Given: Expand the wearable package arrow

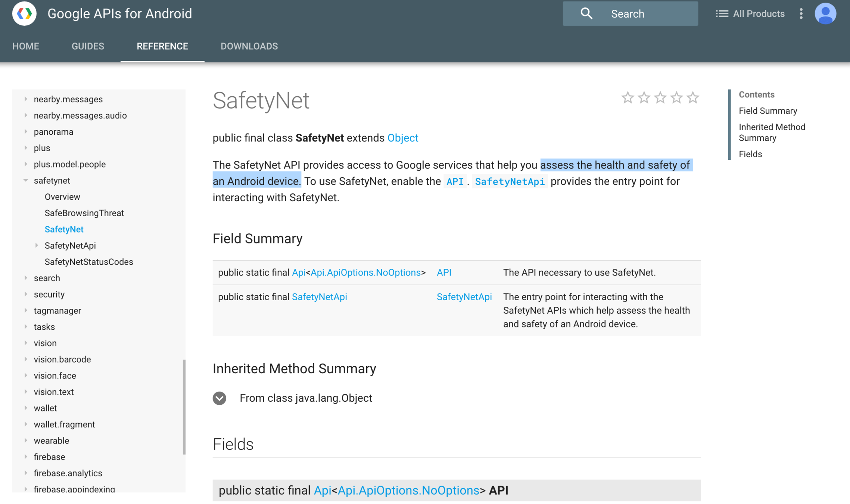Looking at the screenshot, I should point(26,440).
